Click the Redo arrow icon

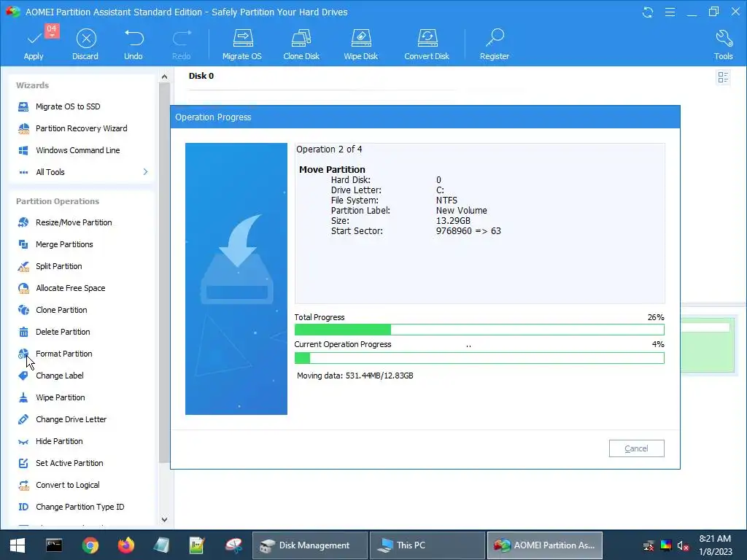pyautogui.click(x=182, y=38)
